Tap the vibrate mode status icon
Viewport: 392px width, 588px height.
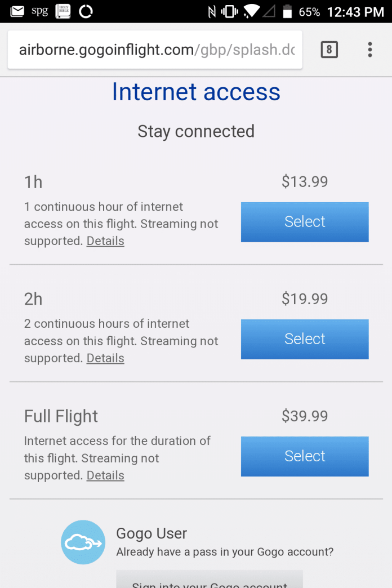point(229,11)
